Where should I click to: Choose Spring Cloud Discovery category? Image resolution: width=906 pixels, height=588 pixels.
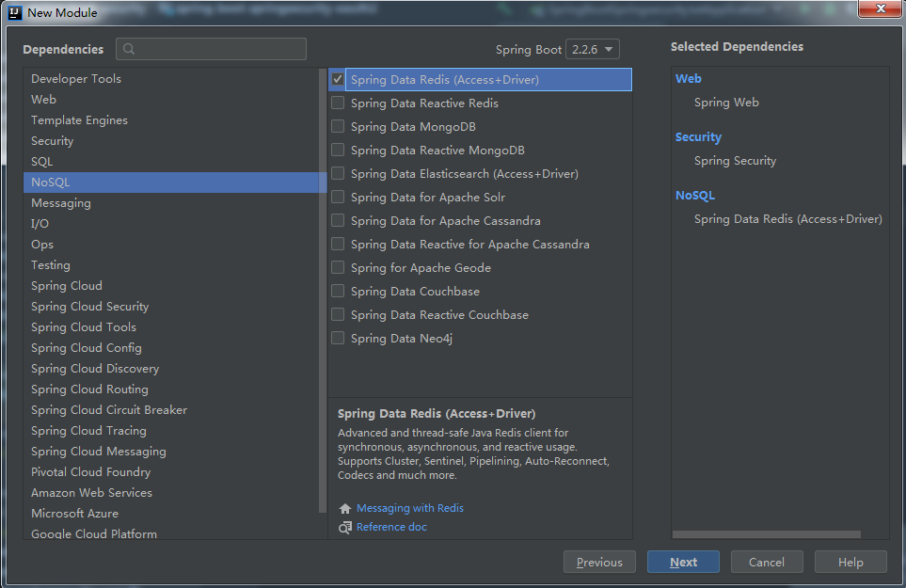95,369
